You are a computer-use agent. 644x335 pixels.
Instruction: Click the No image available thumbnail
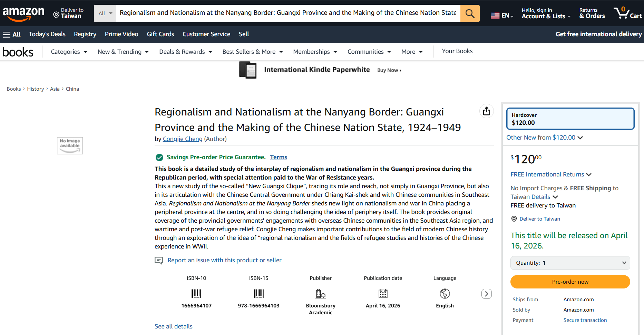pos(70,145)
